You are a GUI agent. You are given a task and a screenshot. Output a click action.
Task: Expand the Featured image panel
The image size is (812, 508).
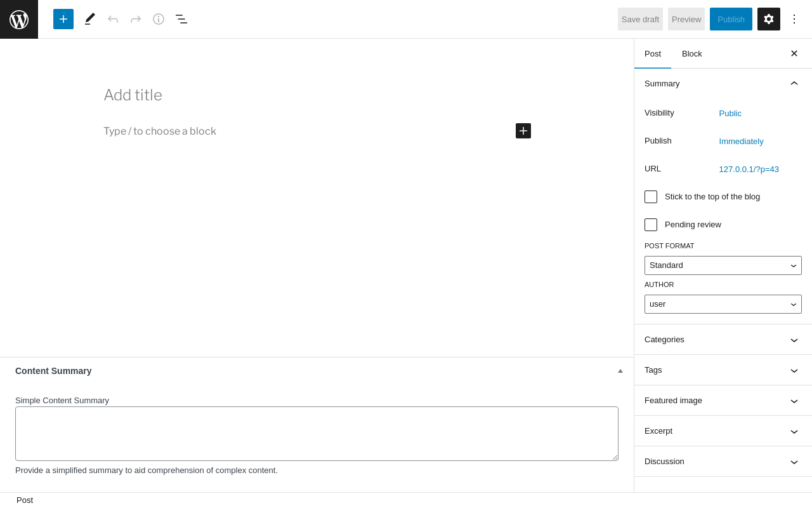(x=723, y=401)
